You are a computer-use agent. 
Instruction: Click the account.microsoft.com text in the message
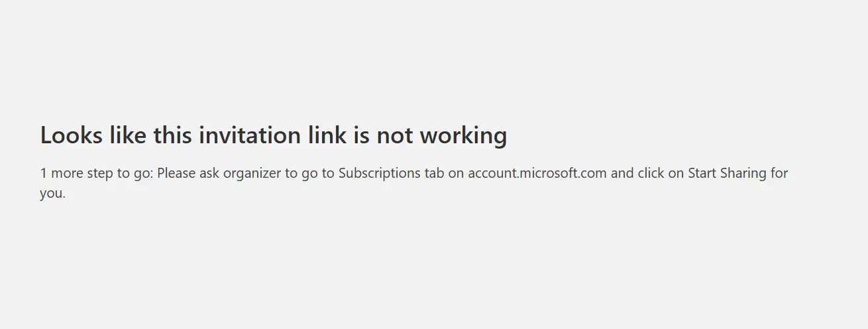point(537,173)
